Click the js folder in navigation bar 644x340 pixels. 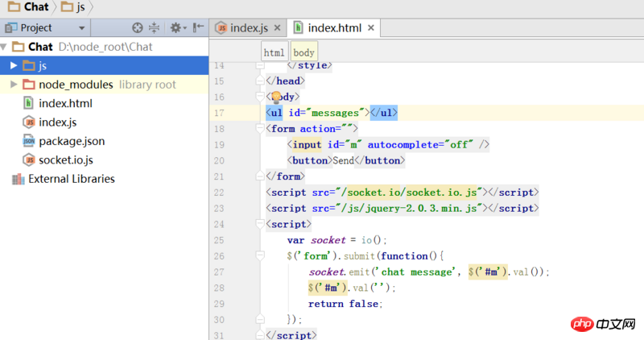(73, 7)
